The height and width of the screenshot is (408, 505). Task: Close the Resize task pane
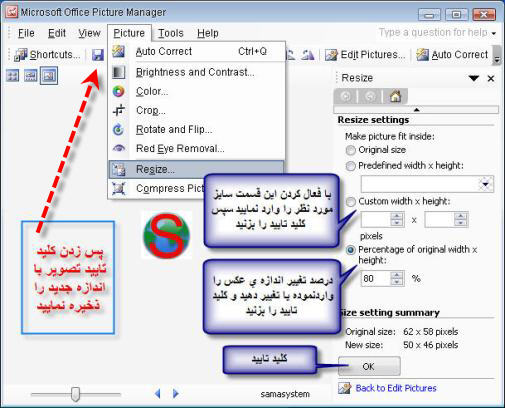pos(491,79)
